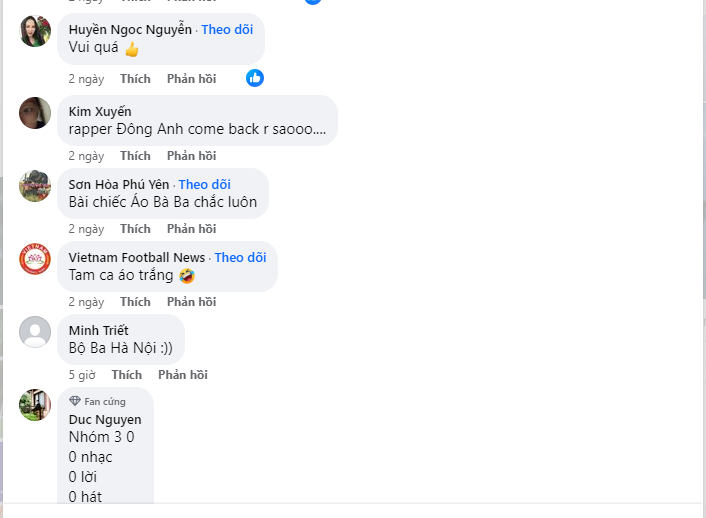
Task: Reply to Huyền Ngọc Nguyễn's comment
Action: point(191,79)
